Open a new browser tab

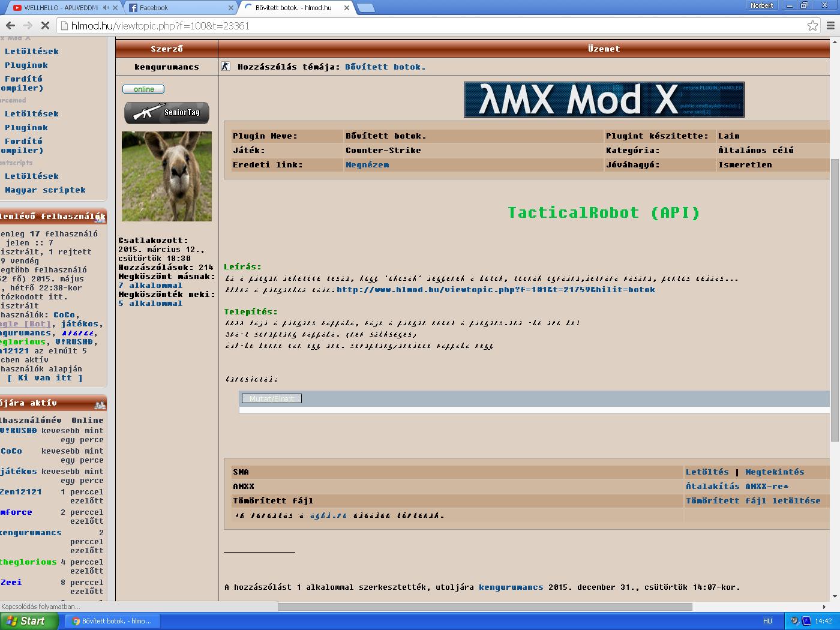pos(365,8)
